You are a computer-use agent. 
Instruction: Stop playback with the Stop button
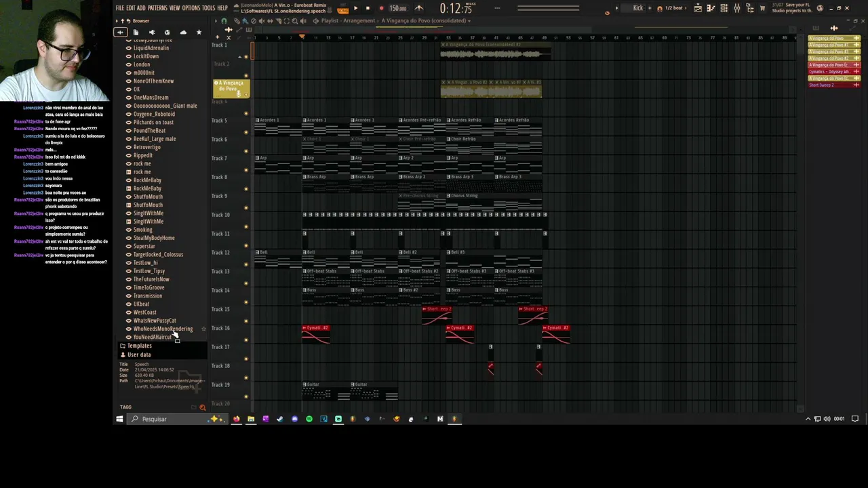coord(368,9)
